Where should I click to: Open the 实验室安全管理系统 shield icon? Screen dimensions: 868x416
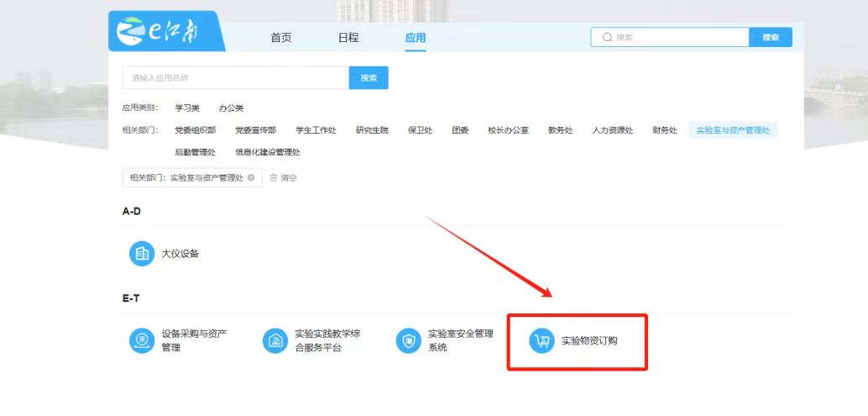point(408,340)
